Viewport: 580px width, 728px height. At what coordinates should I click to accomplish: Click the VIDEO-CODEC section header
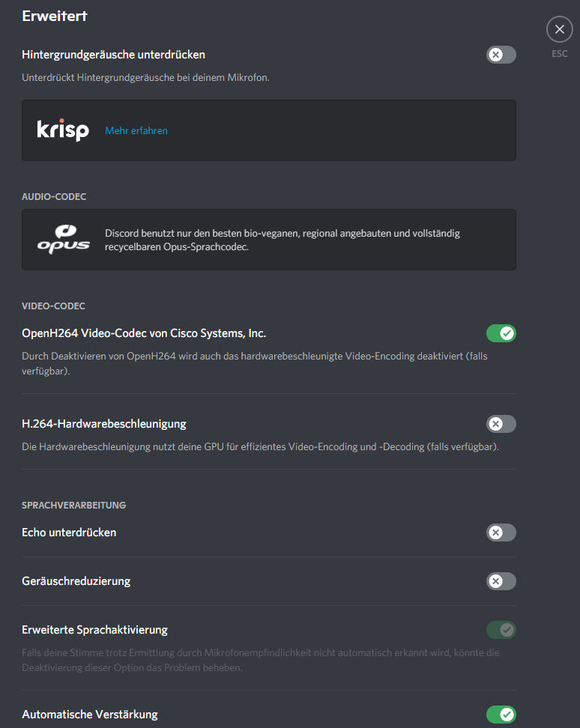53,306
